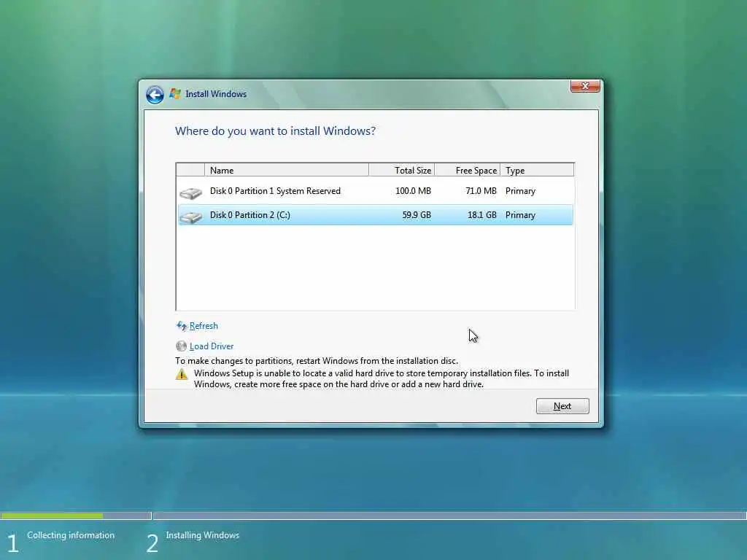
Task: Click the 100.0 MB total size cell
Action: coord(413,191)
